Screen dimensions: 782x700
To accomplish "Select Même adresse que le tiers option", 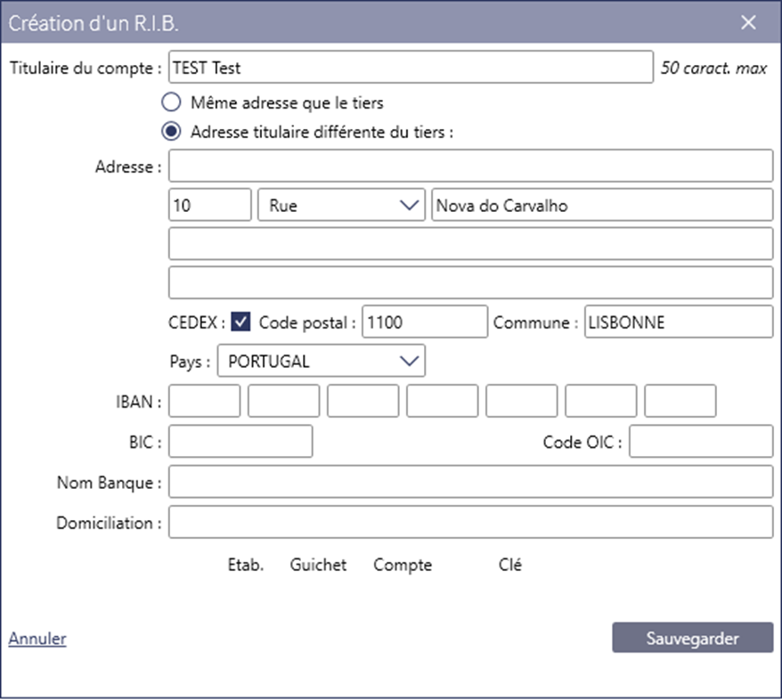I will (x=171, y=102).
